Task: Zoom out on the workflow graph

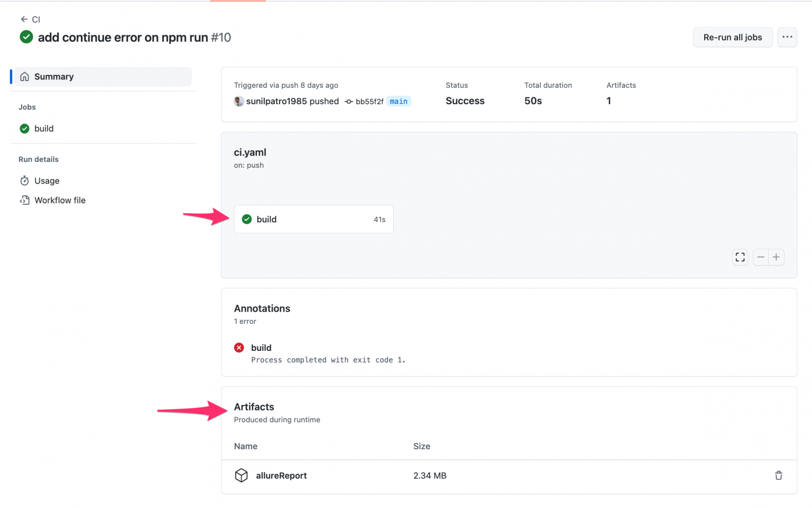Action: point(761,257)
